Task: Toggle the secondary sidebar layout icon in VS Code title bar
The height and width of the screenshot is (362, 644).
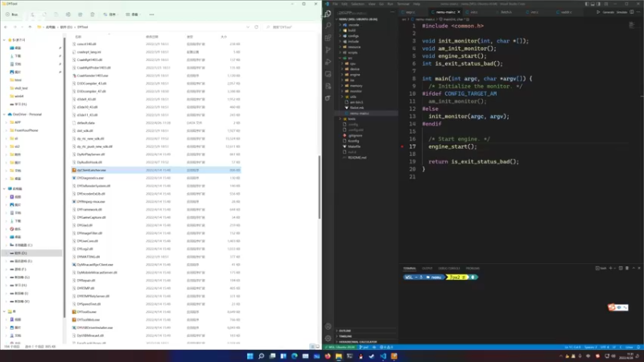Action: pyautogui.click(x=598, y=4)
